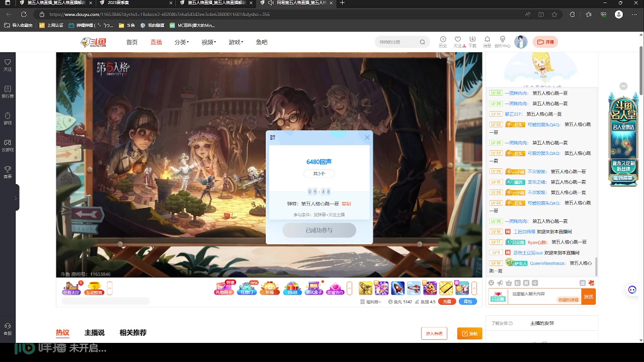Click the megaphone icon in chat toolbar
This screenshot has width=644, height=362.
(x=500, y=283)
